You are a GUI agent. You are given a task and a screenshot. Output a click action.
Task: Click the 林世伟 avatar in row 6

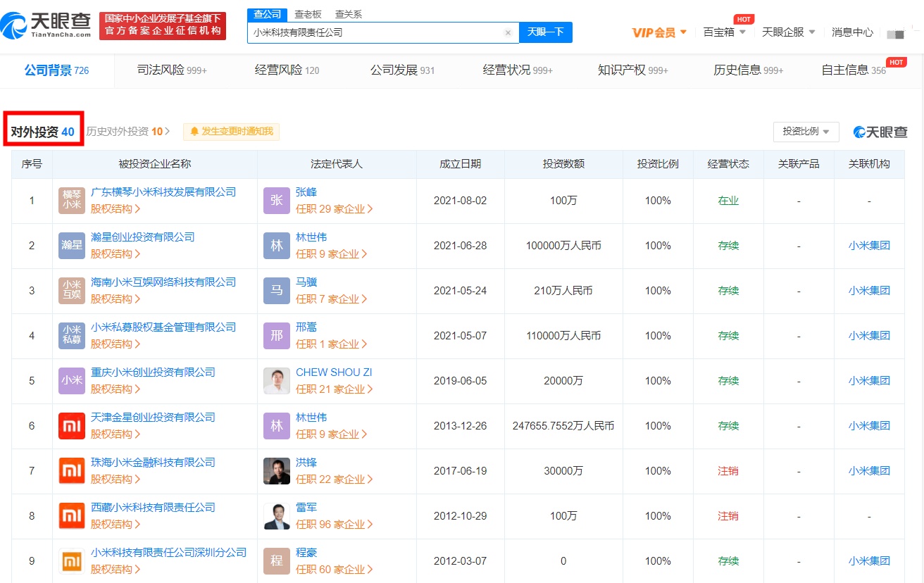point(277,426)
